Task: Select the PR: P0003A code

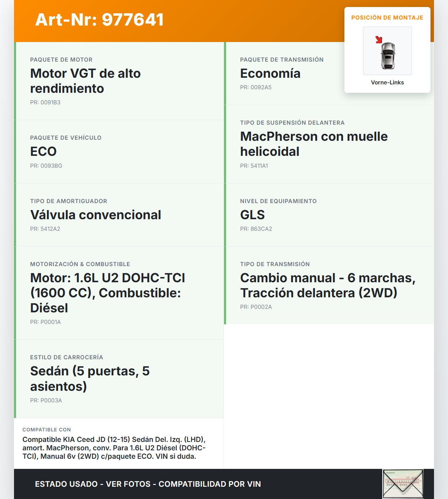Action: coord(46,401)
